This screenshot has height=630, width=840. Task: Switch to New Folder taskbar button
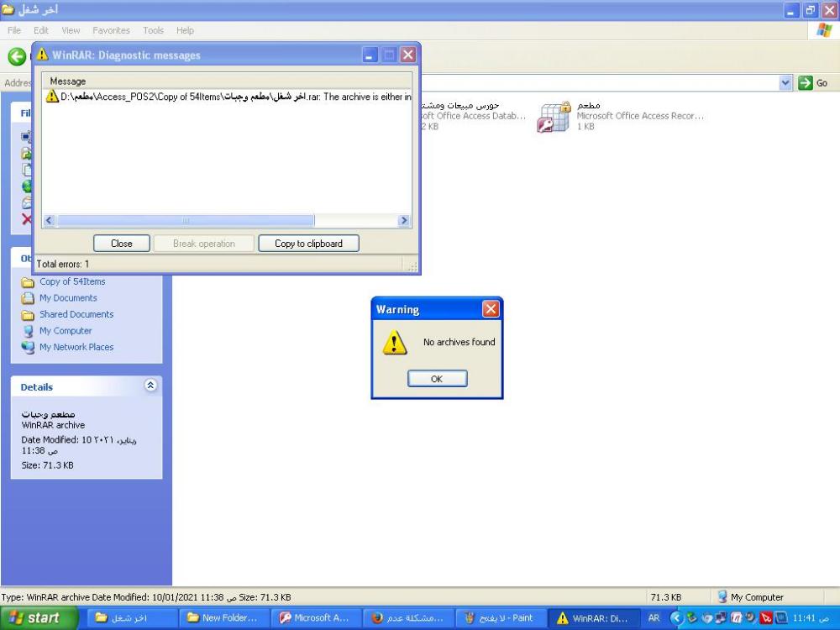(x=223, y=617)
